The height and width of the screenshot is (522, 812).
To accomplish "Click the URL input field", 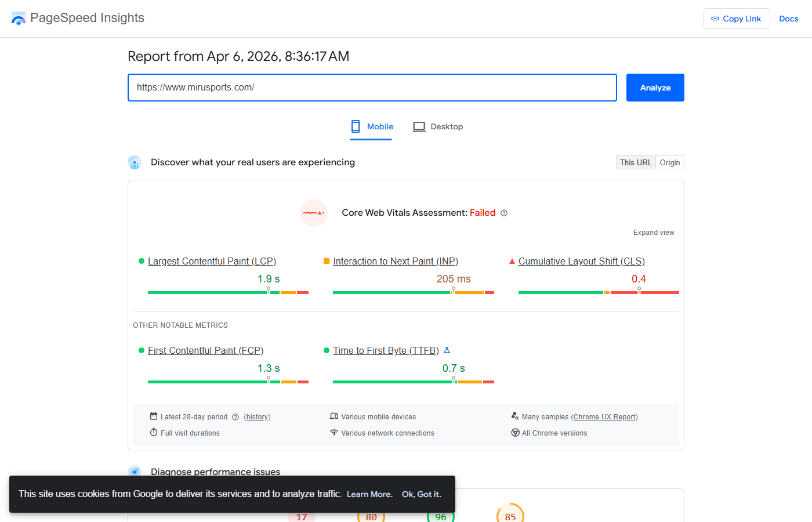I will coord(372,88).
